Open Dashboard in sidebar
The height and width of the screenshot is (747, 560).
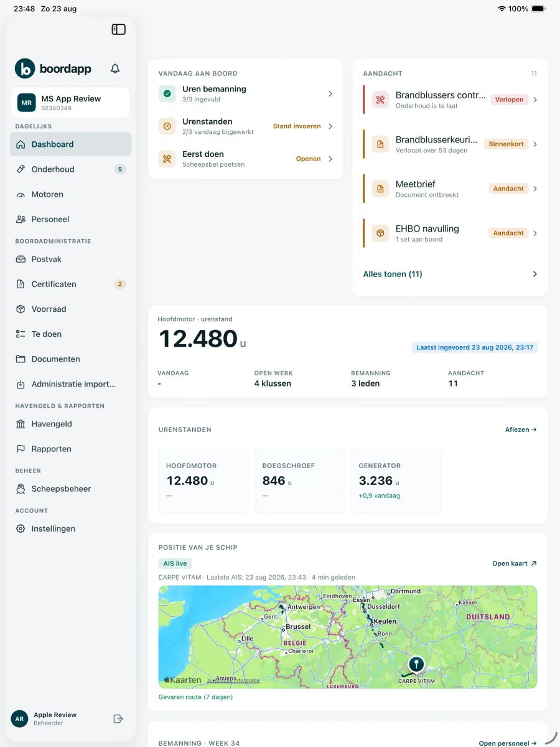point(70,144)
